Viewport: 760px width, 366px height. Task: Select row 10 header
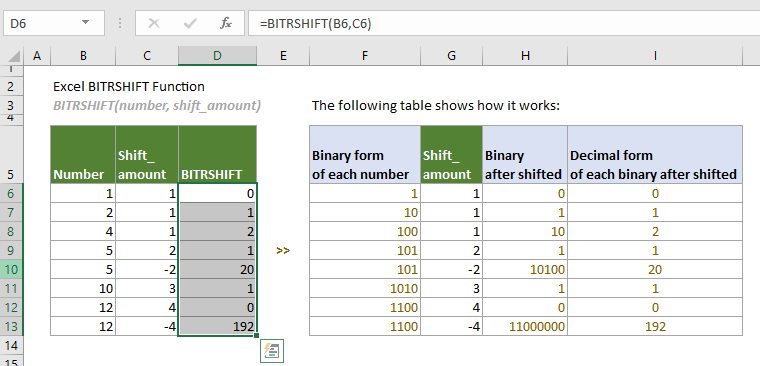[x=12, y=269]
